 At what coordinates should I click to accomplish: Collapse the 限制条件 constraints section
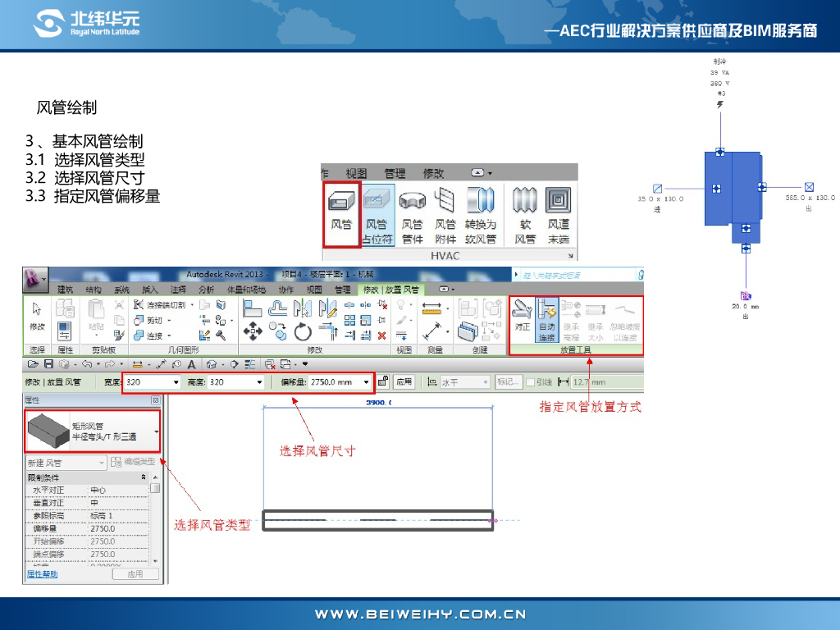(x=143, y=477)
